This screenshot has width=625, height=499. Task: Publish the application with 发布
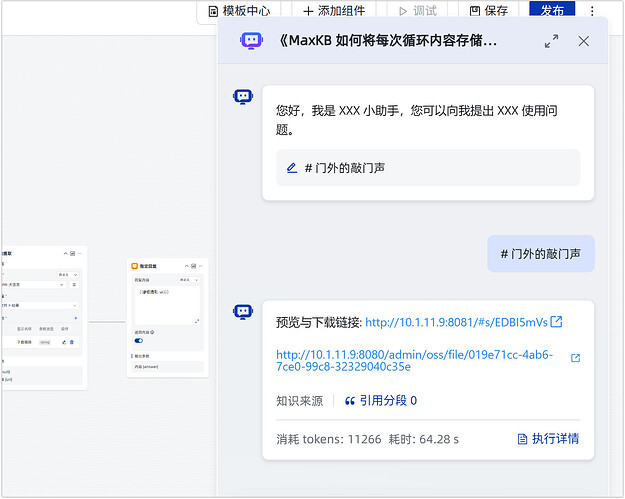(x=552, y=10)
